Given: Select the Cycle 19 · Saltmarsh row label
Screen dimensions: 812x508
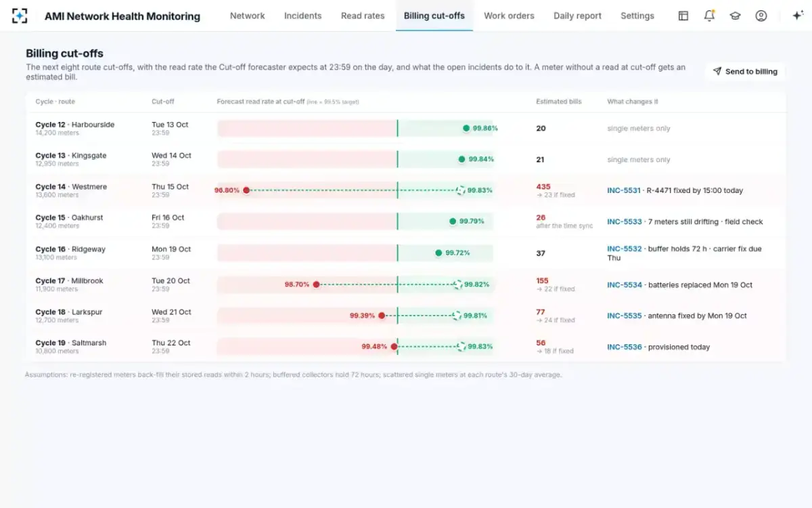Looking at the screenshot, I should point(71,343).
